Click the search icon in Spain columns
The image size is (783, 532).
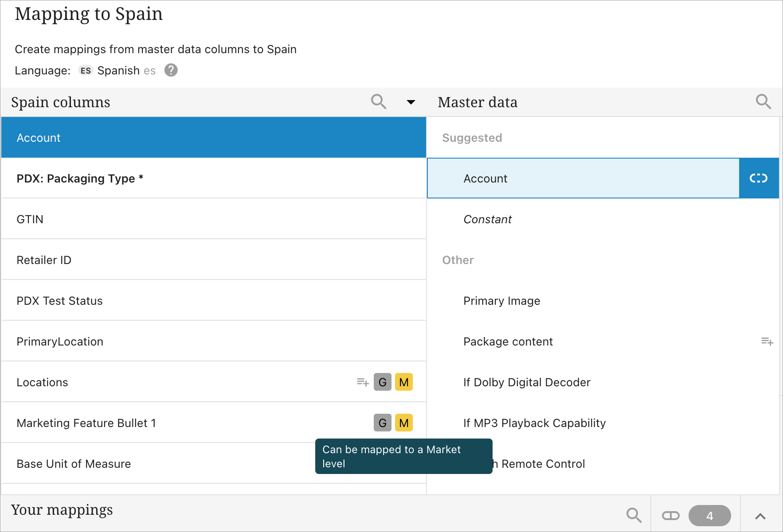click(378, 102)
